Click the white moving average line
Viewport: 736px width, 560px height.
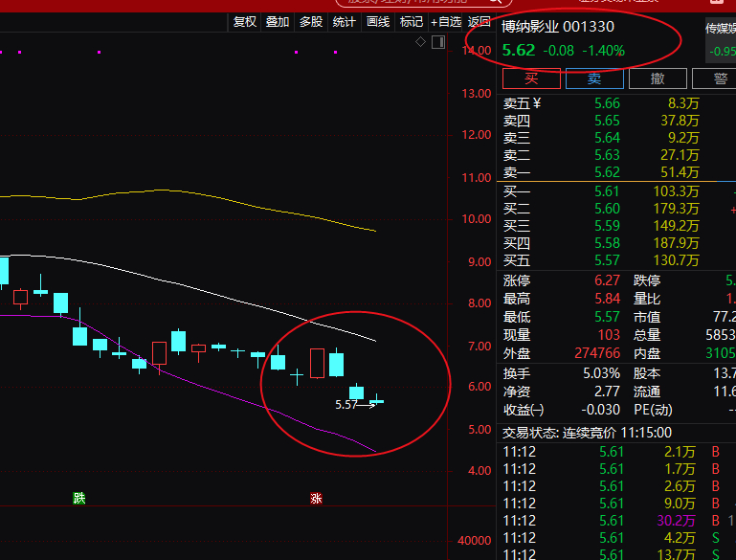[x=188, y=286]
